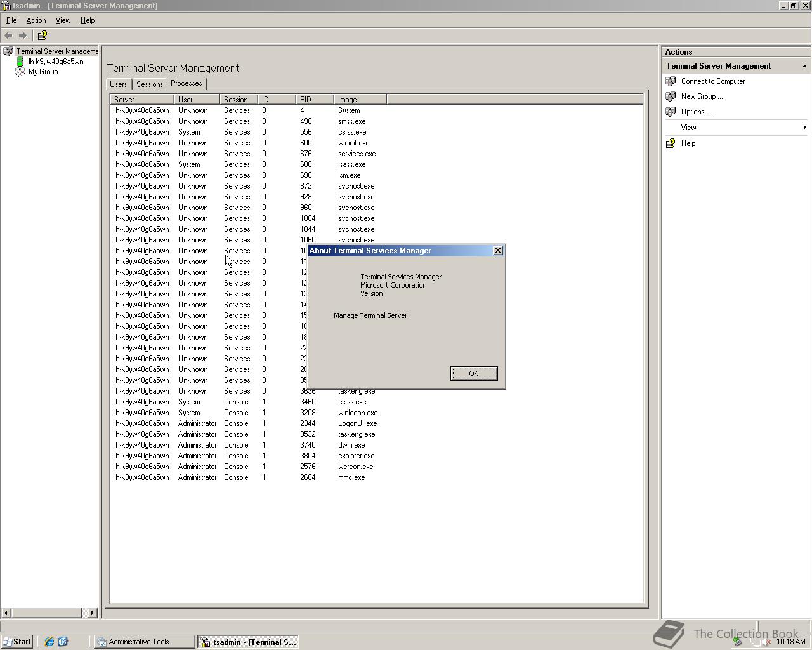The image size is (812, 650).
Task: Click the server icon next to lh-k9yw40g6a5wn
Action: (20, 62)
